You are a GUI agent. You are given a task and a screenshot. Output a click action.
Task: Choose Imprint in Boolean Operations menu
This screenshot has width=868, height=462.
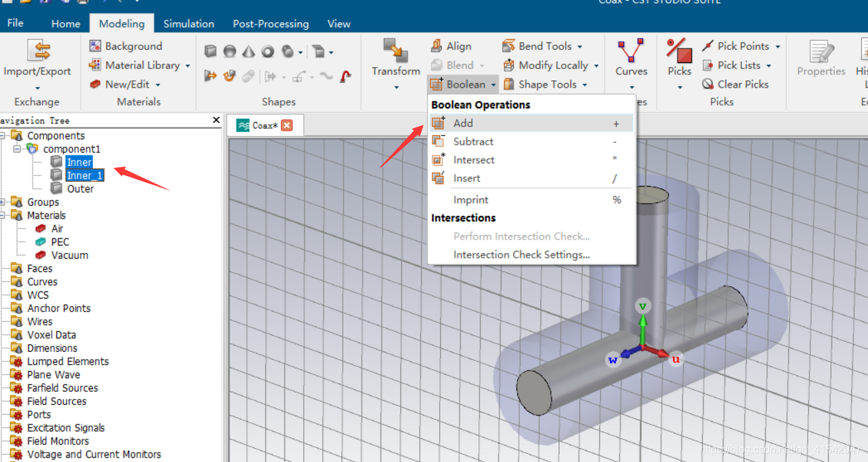coord(532,200)
